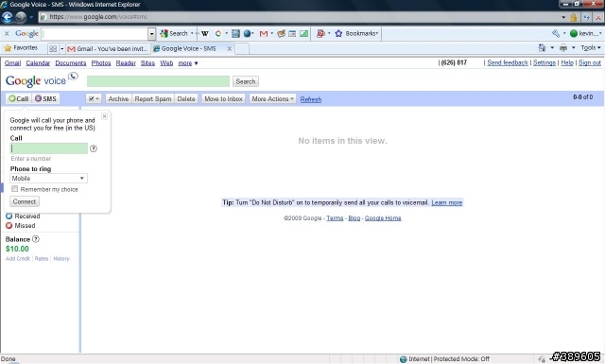The image size is (605, 364).
Task: Expand the Phone to ring Mobile dropdown
Action: point(48,178)
